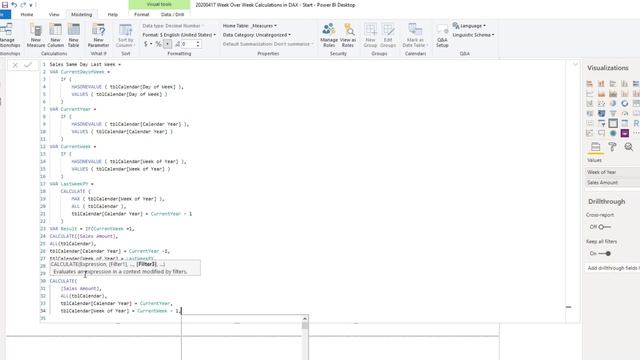This screenshot has width=640, height=360.
Task: Switch to the Modeling ribbon tab
Action: (82, 14)
